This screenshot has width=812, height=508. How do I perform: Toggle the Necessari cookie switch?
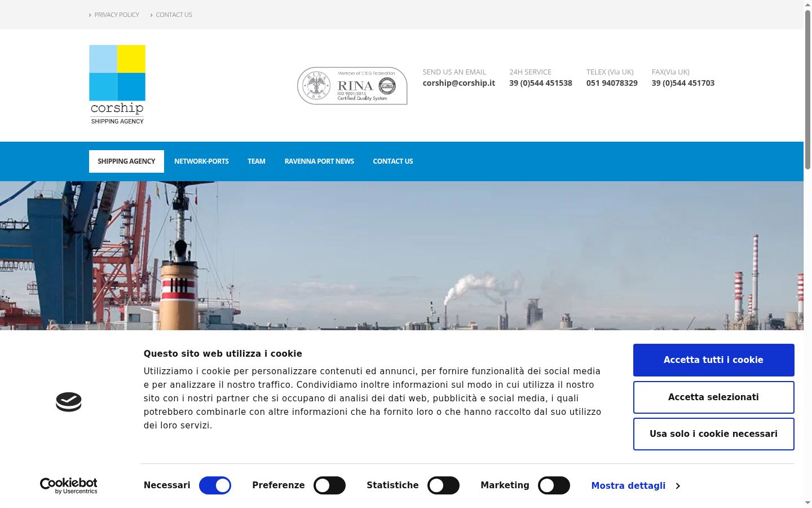(215, 485)
